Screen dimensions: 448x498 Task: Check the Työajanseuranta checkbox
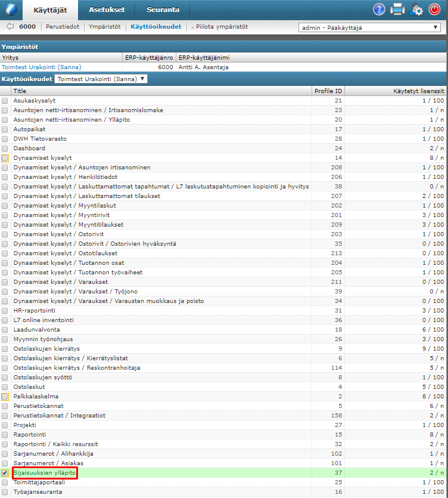(5, 492)
